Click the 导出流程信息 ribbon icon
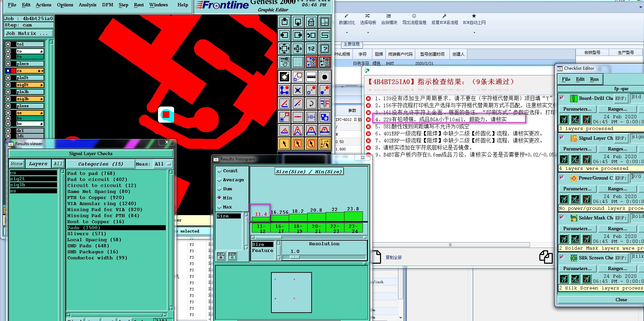This screenshot has height=321, width=644. click(414, 16)
